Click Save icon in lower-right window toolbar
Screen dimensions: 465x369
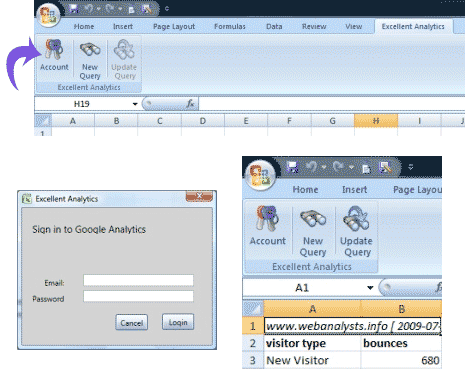292,167
